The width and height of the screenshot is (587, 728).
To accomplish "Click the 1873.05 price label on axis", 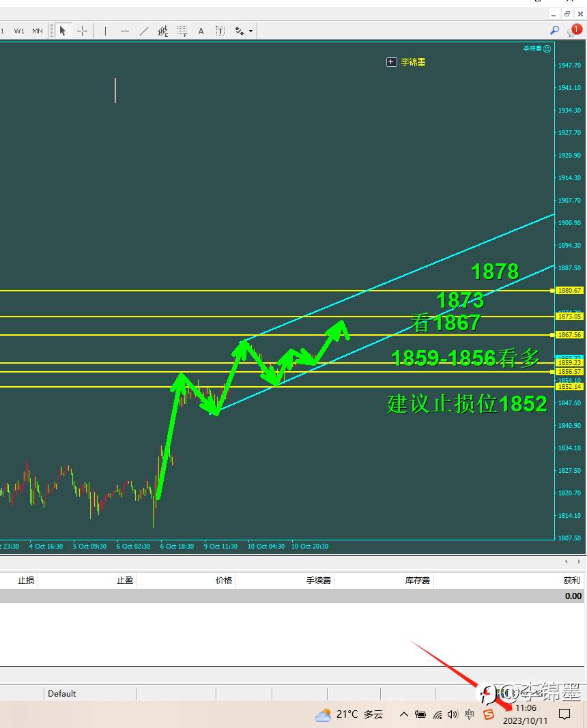I will [569, 316].
